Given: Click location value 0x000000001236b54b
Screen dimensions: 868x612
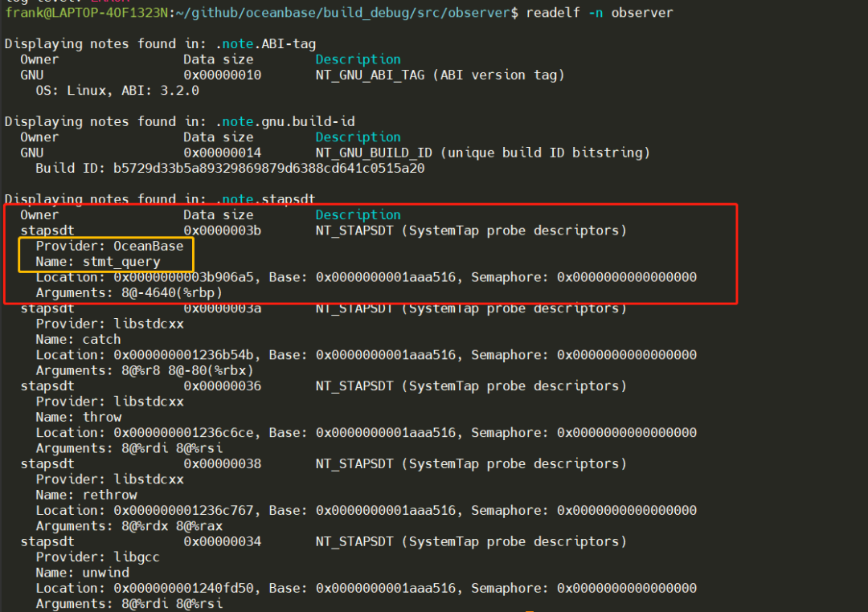Looking at the screenshot, I should pos(183,355).
